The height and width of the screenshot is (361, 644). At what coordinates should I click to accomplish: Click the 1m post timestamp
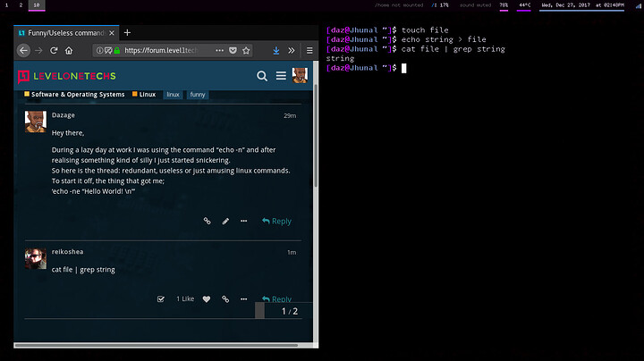click(292, 252)
